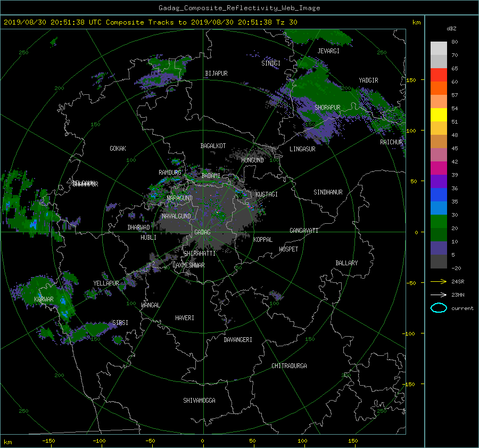The width and height of the screenshot is (479, 448).
Task: Click the magenta 39-42 dBZ color swatch
Action: pos(439,168)
